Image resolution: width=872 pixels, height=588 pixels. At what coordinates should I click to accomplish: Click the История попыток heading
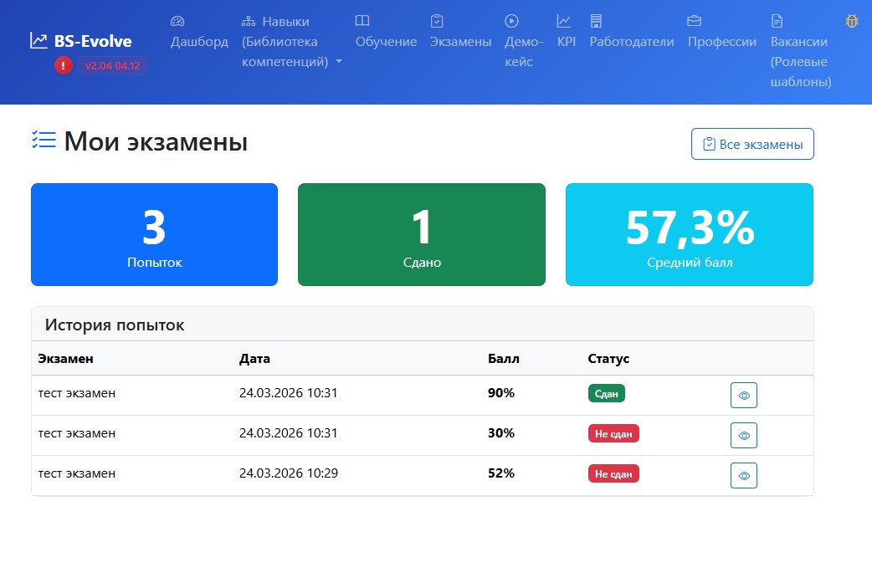click(115, 325)
